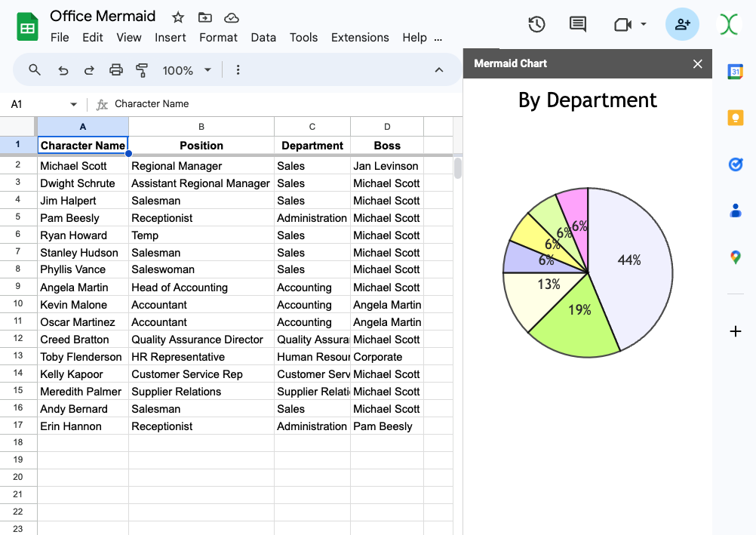Open comments panel icon
This screenshot has height=535, width=756.
(578, 24)
